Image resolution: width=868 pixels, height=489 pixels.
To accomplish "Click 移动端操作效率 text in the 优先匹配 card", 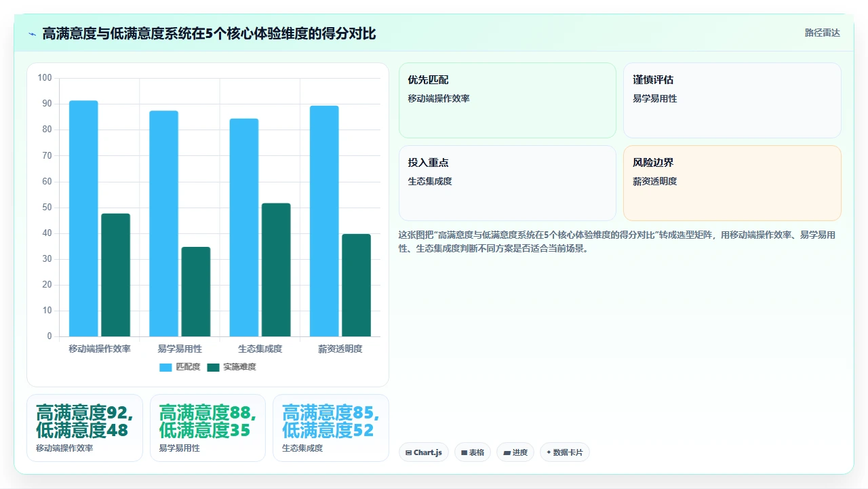I will coord(439,98).
